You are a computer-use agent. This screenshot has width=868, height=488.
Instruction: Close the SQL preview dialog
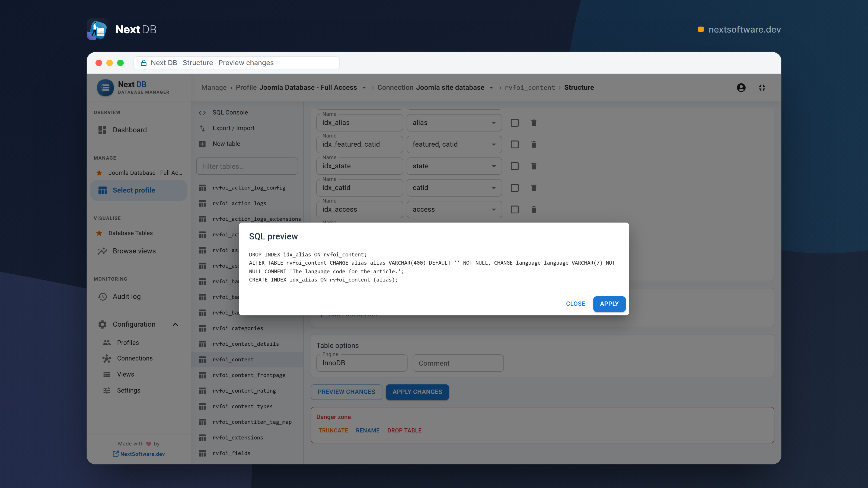pos(576,304)
